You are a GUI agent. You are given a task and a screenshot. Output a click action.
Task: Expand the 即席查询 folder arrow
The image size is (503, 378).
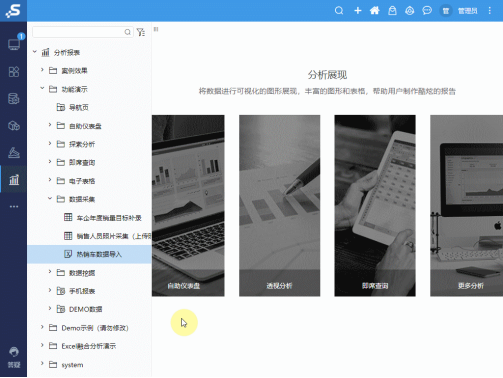[50, 162]
